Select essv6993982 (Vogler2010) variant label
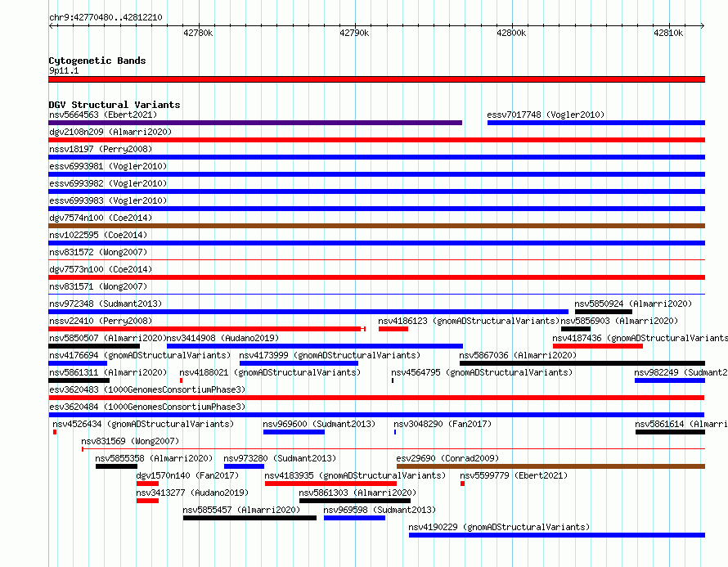The width and height of the screenshot is (728, 567). (x=108, y=183)
